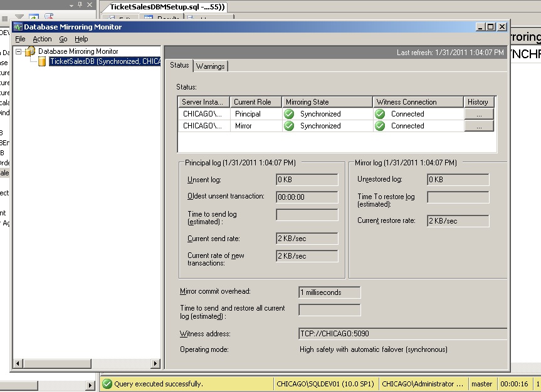Screen dimensions: 541x392
Task: Close the Database Mirroring Monitor window
Action: (502, 27)
